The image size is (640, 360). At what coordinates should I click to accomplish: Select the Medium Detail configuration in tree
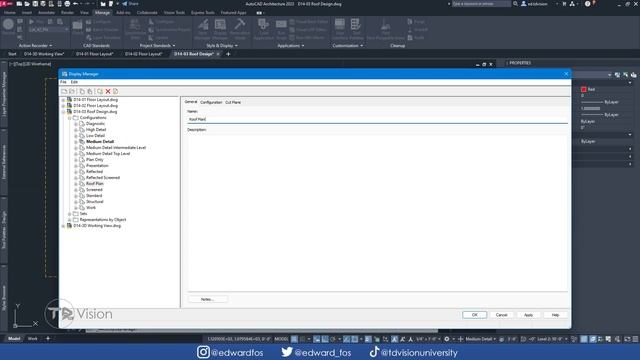[100, 142]
